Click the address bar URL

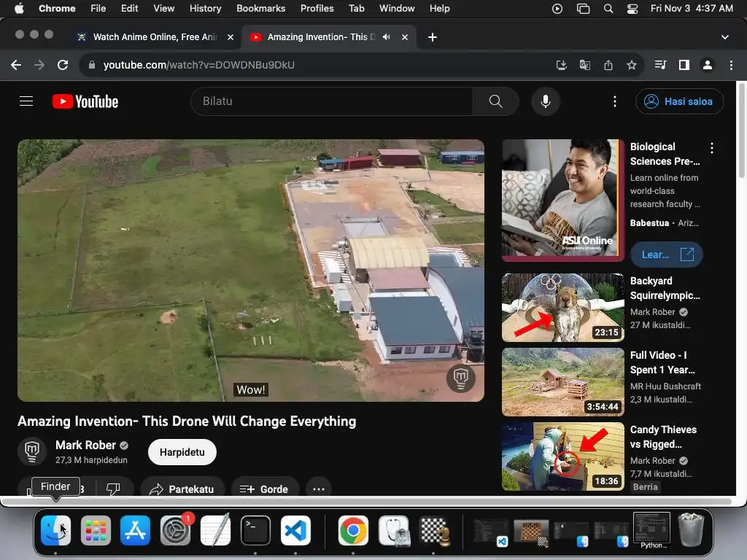[198, 65]
